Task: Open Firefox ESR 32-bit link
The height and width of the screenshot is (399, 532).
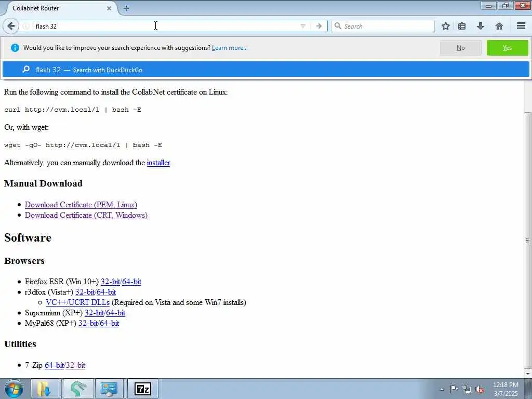Action: [110, 282]
